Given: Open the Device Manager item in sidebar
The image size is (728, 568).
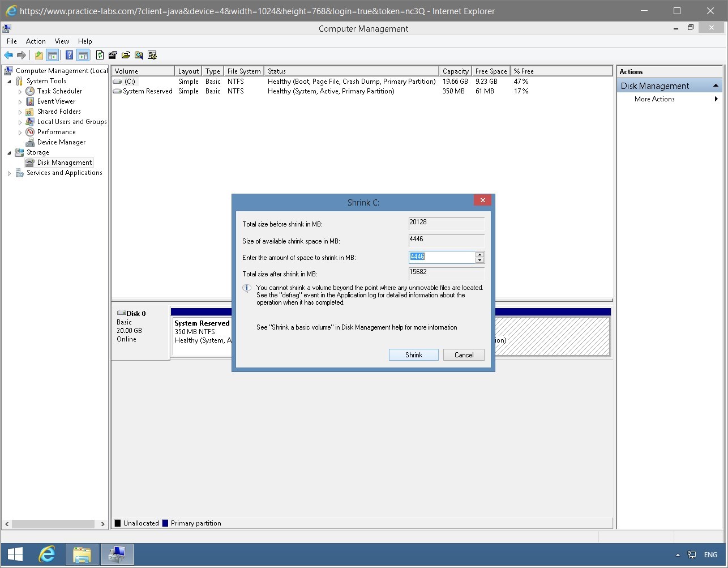Looking at the screenshot, I should pyautogui.click(x=60, y=142).
